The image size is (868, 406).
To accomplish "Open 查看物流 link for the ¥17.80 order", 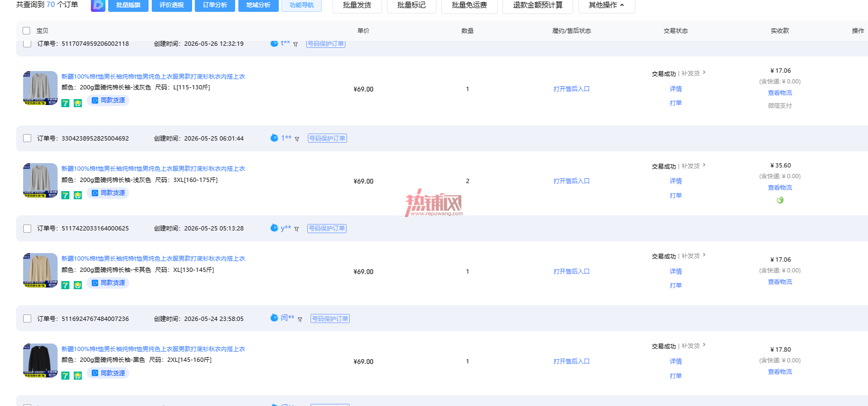I will [780, 372].
